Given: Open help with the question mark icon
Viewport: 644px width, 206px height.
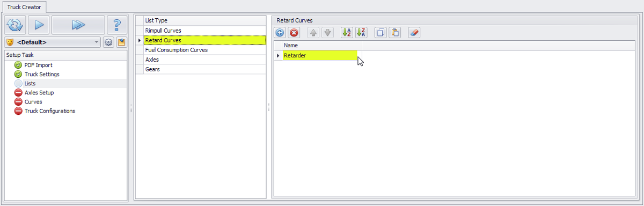Looking at the screenshot, I should tap(117, 25).
